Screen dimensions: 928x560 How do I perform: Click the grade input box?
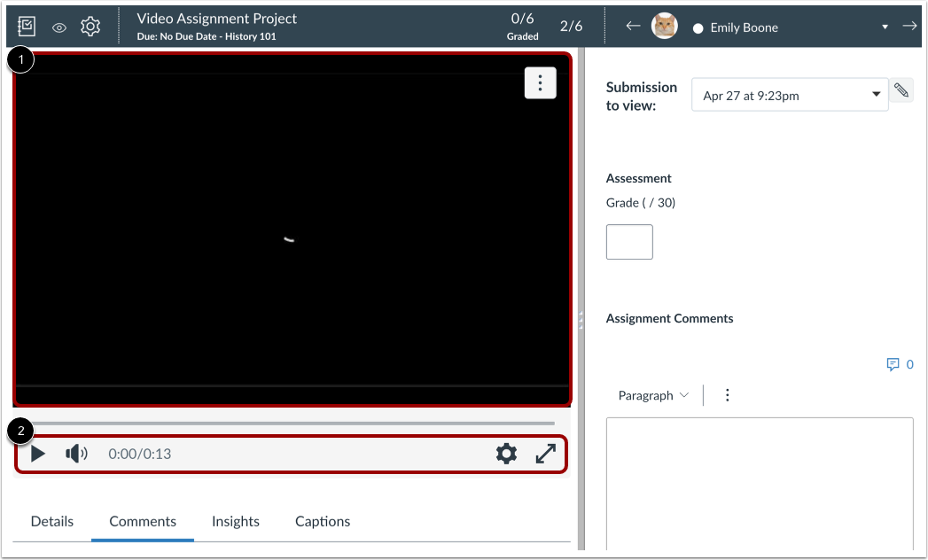coord(629,242)
